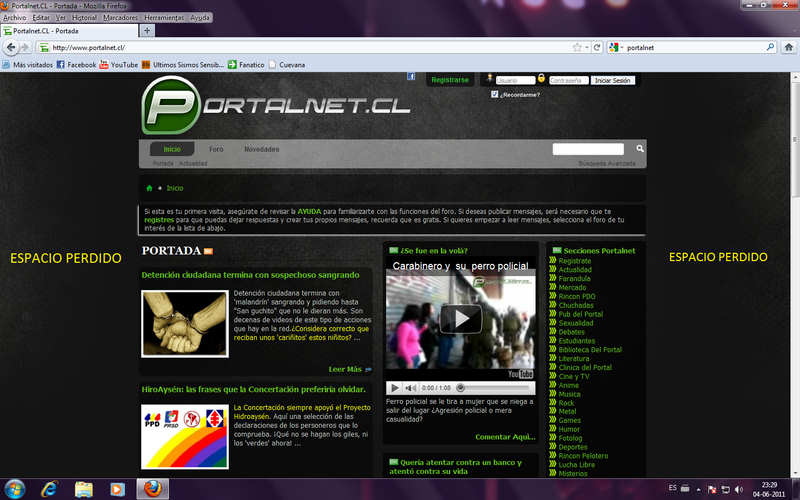The width and height of the screenshot is (800, 500).
Task: Focus the Usuario login field
Action: (x=515, y=80)
